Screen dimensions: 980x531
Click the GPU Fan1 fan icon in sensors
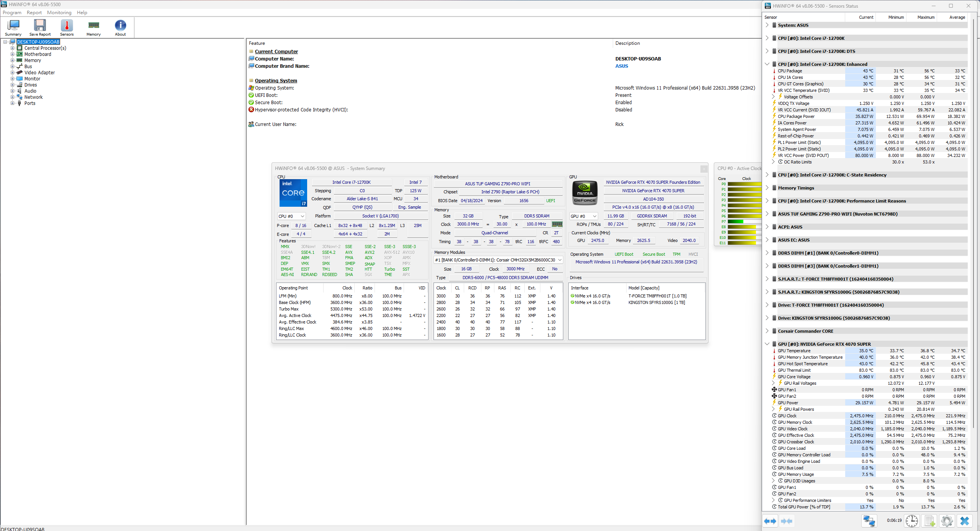click(774, 390)
